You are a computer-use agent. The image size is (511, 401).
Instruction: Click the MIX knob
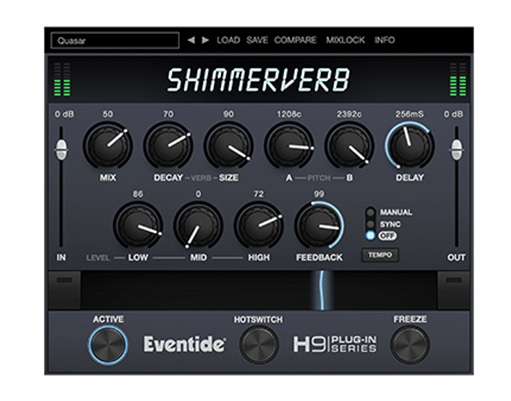click(108, 146)
